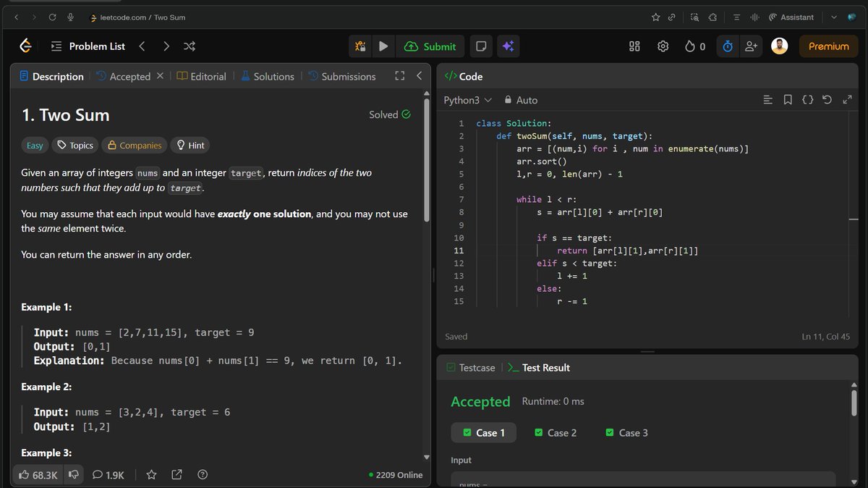Open the browser Assistant button
This screenshot has height=488, width=868.
791,17
